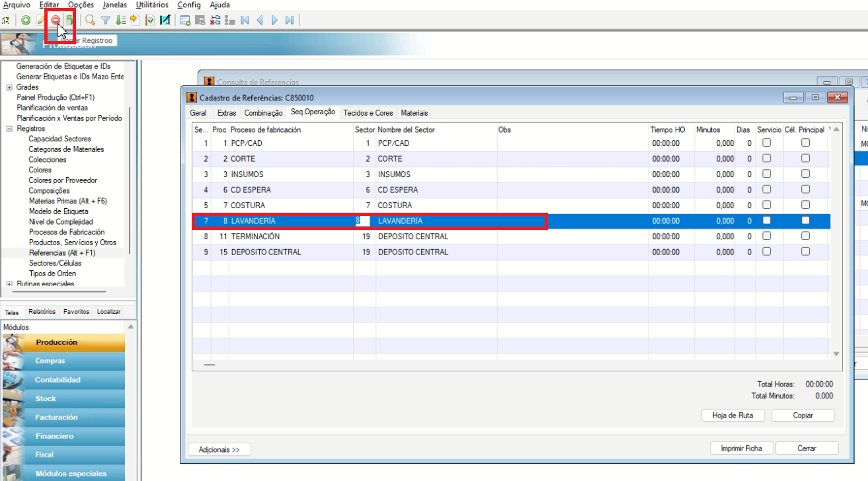Screen dimensions: 868x481
Task: Click the document with orange arrow icon
Action: tap(134, 20)
